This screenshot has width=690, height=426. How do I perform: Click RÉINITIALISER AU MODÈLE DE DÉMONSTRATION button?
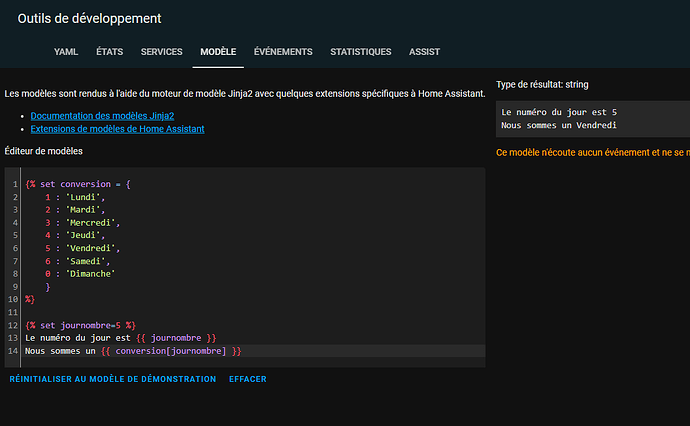pyautogui.click(x=113, y=379)
